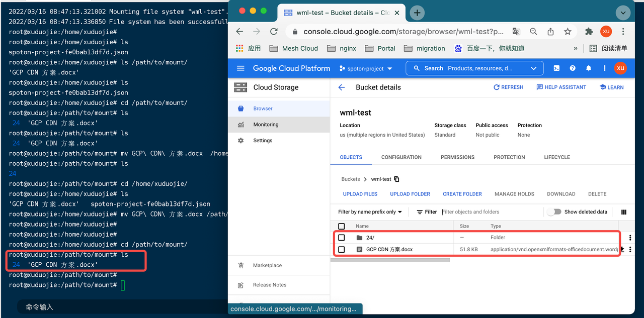This screenshot has width=644, height=318.
Task: Switch to CONFIGURATION tab
Action: point(401,157)
